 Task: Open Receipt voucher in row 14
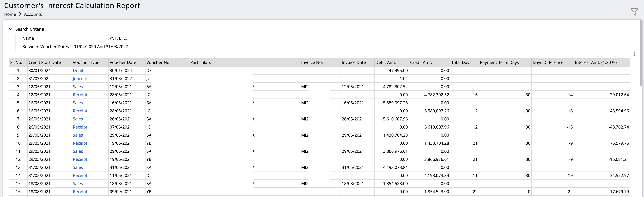(x=80, y=176)
